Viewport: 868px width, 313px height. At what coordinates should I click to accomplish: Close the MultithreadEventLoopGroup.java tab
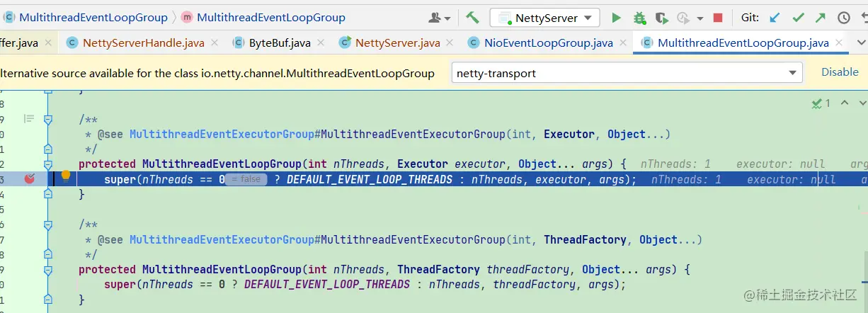pyautogui.click(x=840, y=43)
